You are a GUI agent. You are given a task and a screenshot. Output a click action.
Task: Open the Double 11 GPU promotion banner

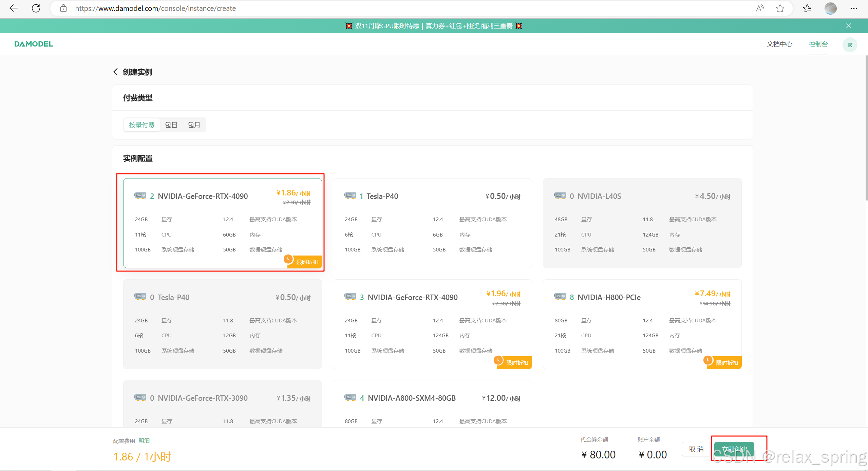(x=434, y=26)
